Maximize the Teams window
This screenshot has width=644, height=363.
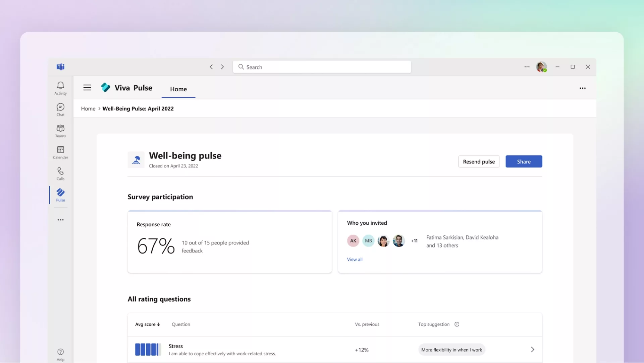573,67
